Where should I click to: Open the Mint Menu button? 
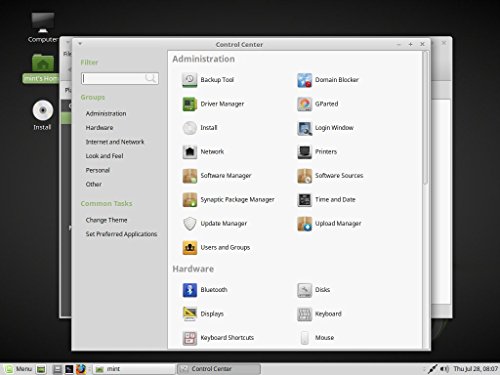click(19, 369)
